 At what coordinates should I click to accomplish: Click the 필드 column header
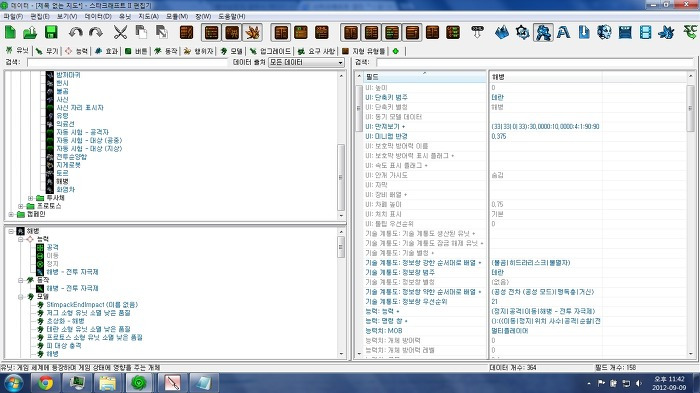tap(424, 77)
